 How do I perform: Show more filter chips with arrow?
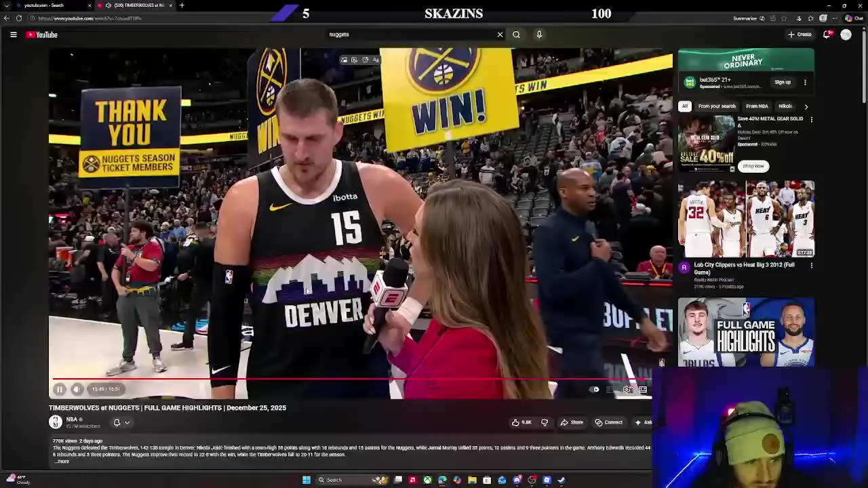point(806,106)
